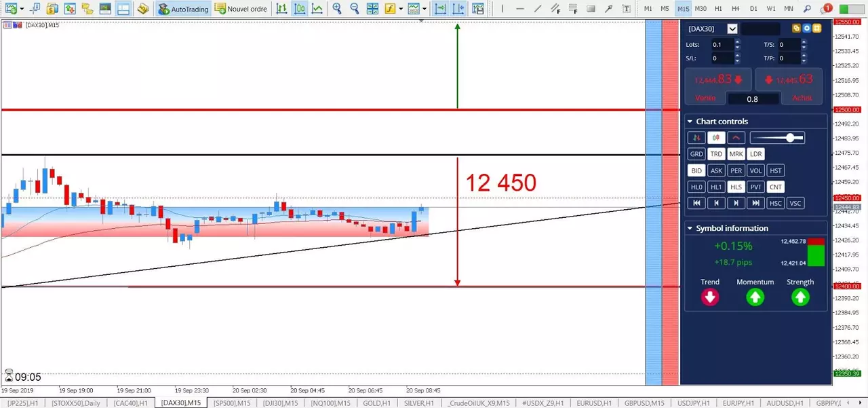
Task: Collapse the Symbol information section
Action: tap(690, 228)
